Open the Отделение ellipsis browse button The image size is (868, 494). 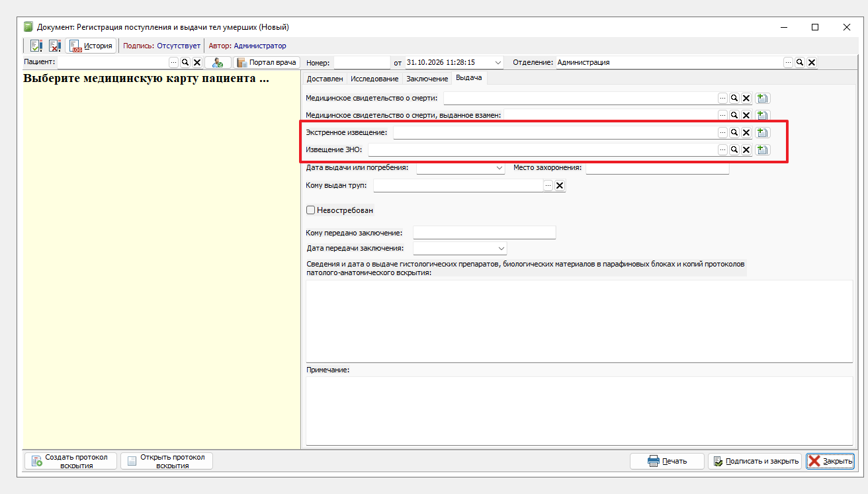(789, 62)
